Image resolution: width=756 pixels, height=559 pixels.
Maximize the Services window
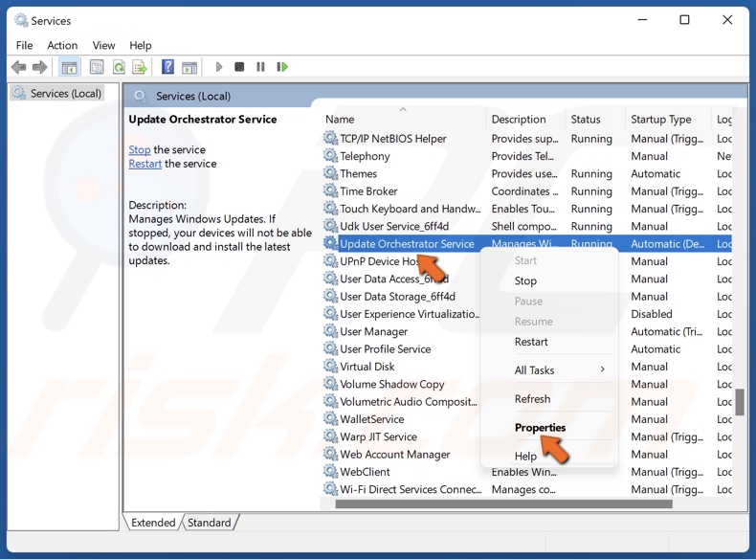pos(684,20)
